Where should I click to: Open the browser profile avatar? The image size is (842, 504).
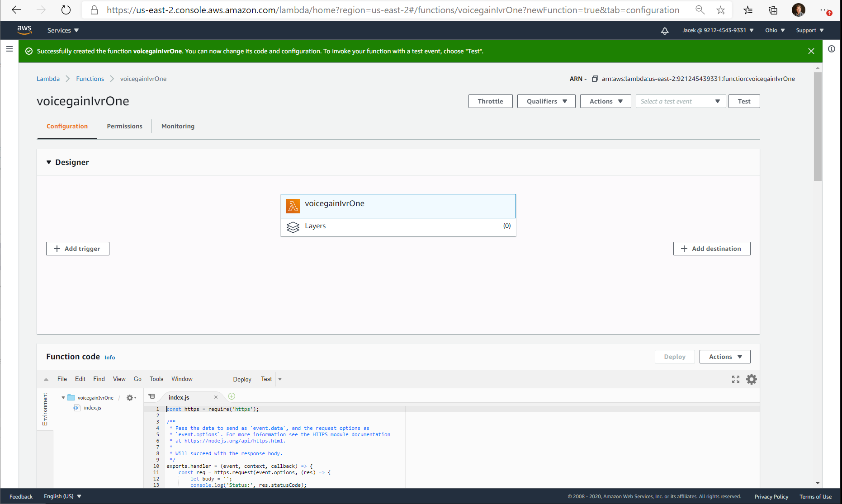799,10
